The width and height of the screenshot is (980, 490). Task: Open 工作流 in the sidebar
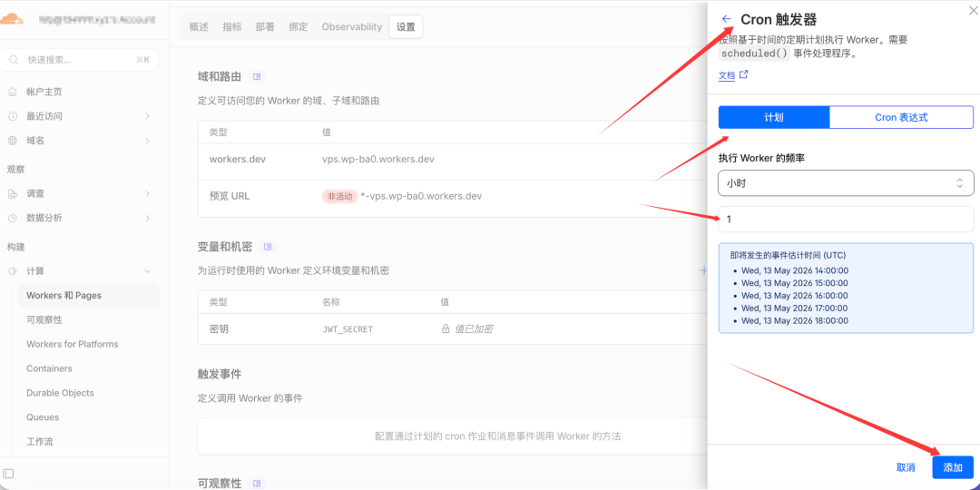(x=40, y=442)
